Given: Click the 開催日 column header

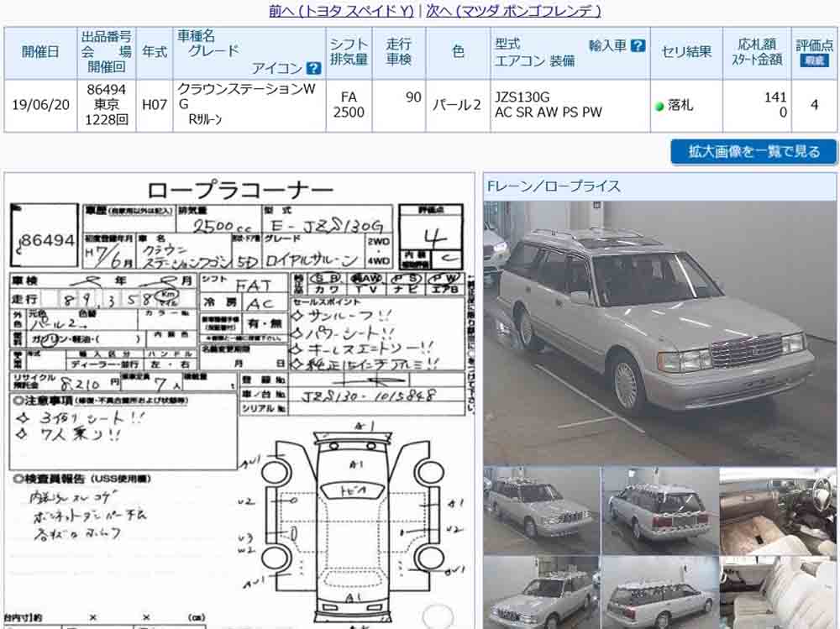Looking at the screenshot, I should tap(40, 53).
